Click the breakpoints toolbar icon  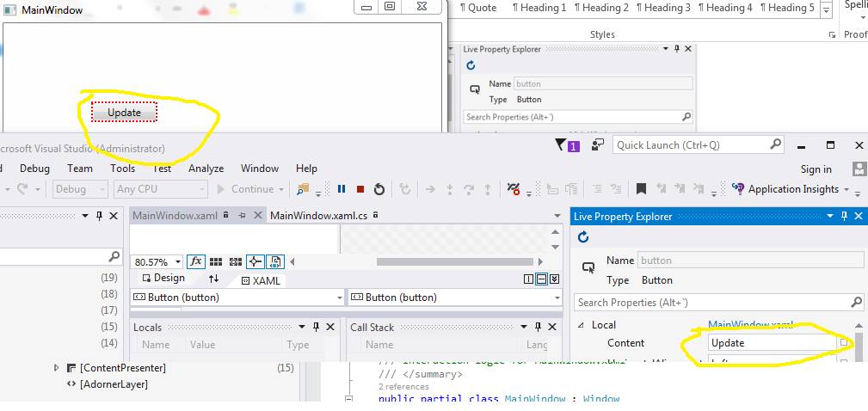(514, 189)
